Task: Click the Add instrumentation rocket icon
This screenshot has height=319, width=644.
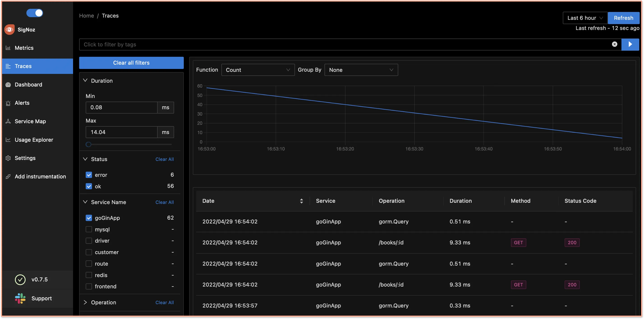Action: coord(8,177)
